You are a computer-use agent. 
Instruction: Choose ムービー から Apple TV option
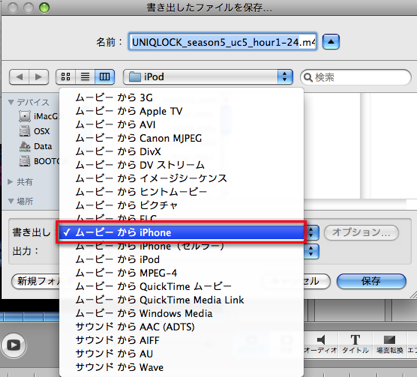181,111
